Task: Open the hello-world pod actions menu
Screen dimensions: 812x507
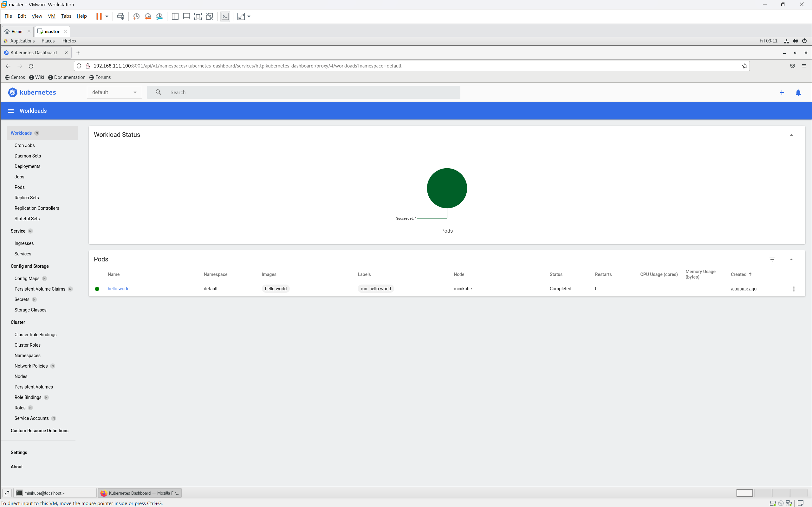Action: 794,289
